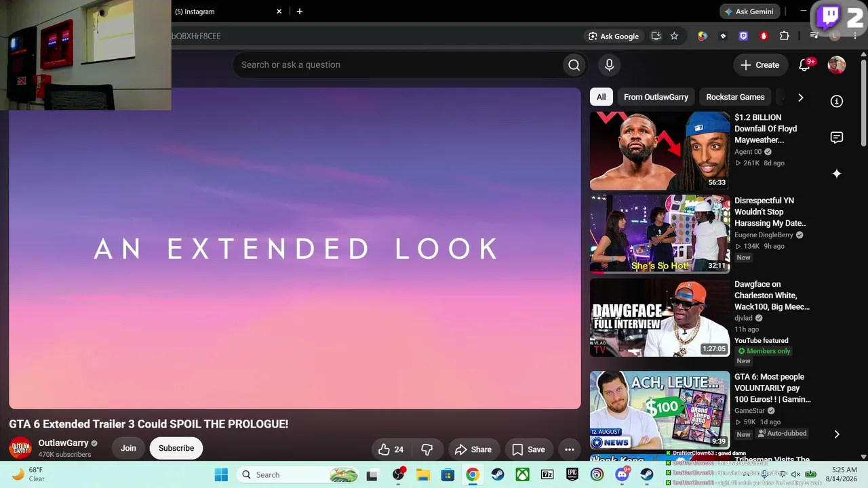Open the GameStar GTA 6 video thumbnail
Screen dimensions: 868x488
[x=660, y=410]
